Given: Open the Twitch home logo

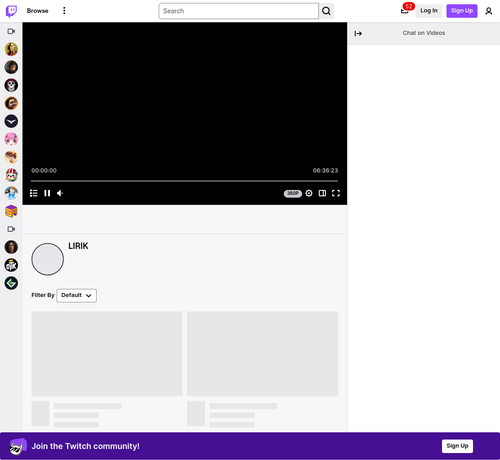Looking at the screenshot, I should pyautogui.click(x=11, y=11).
